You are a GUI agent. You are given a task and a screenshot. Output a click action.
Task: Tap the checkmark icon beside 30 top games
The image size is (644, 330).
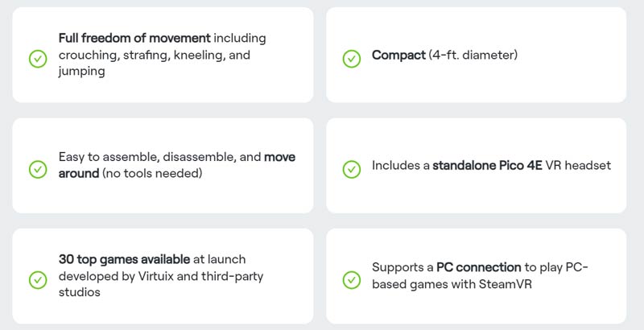37,279
